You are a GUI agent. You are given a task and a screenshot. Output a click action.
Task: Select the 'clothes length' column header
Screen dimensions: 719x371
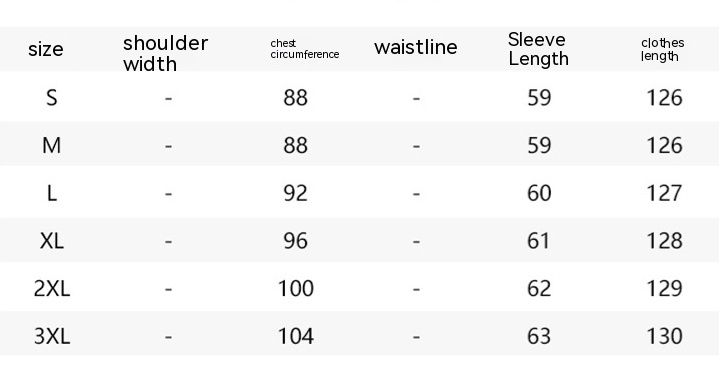click(x=663, y=50)
